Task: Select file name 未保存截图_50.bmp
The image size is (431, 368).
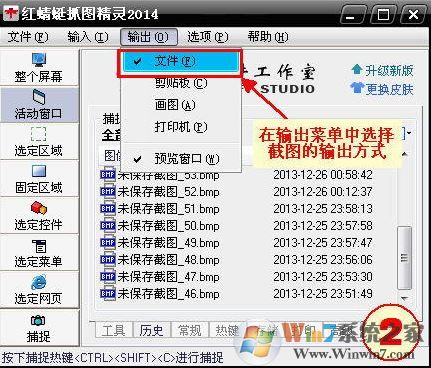Action: click(168, 226)
